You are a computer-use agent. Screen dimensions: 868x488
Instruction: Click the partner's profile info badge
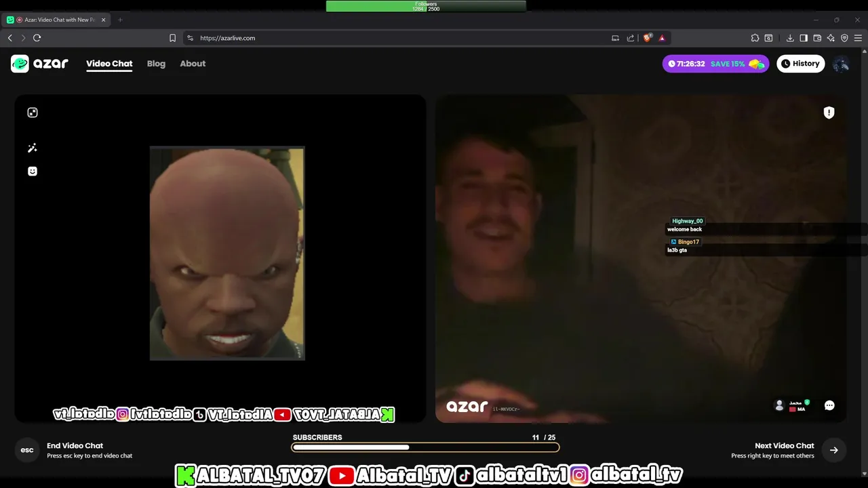(792, 405)
